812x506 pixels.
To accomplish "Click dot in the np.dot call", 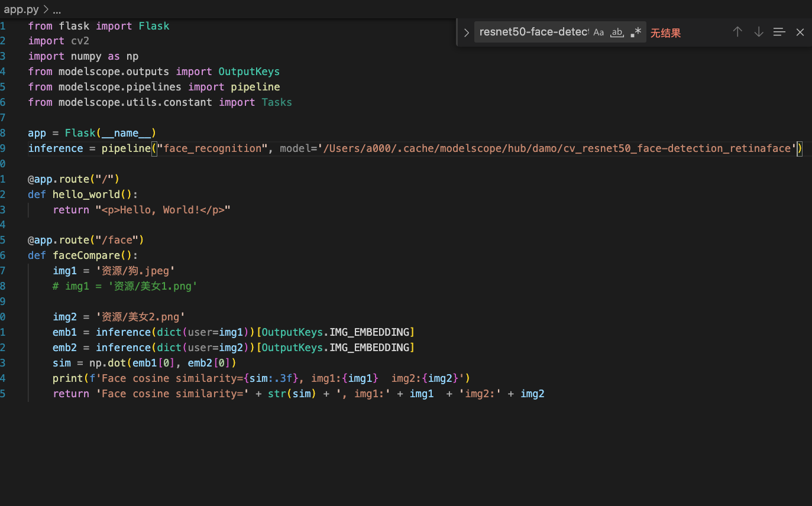I will click(x=117, y=363).
